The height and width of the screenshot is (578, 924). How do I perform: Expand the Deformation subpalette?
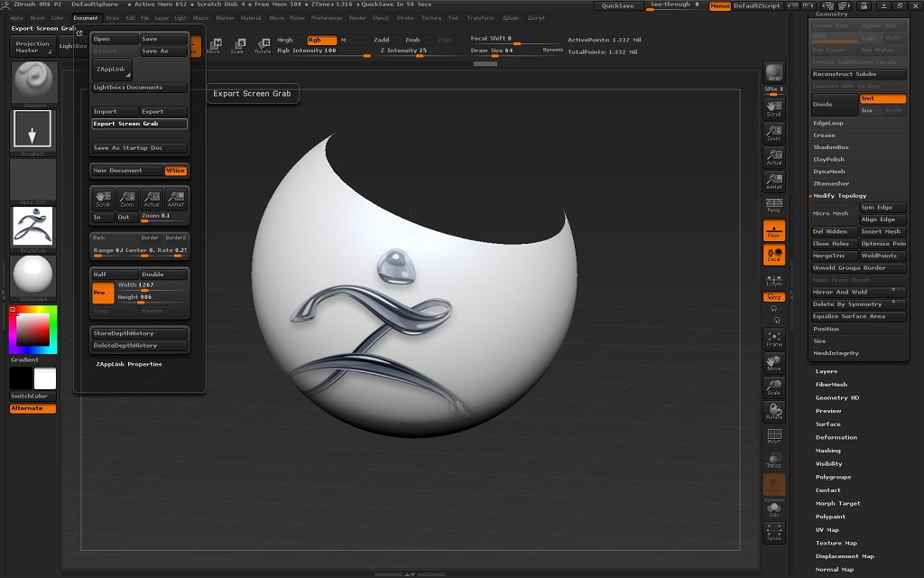coord(836,437)
